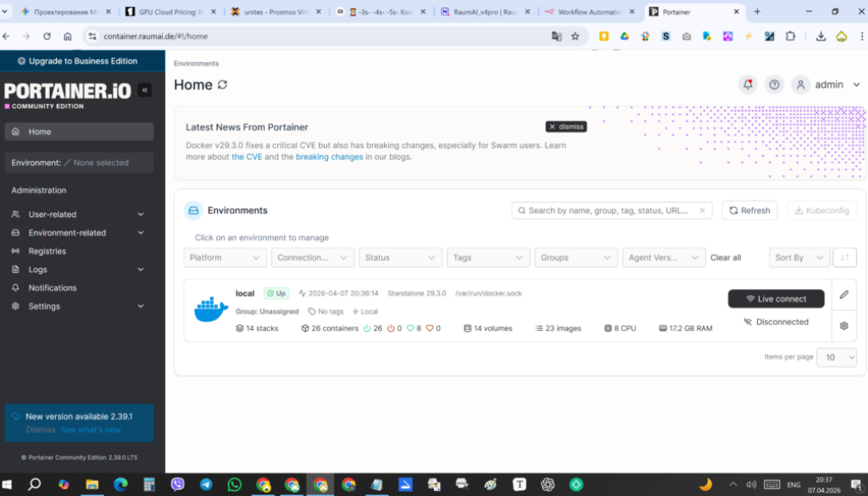Open a new browser tab
The image size is (868, 496).
757,12
